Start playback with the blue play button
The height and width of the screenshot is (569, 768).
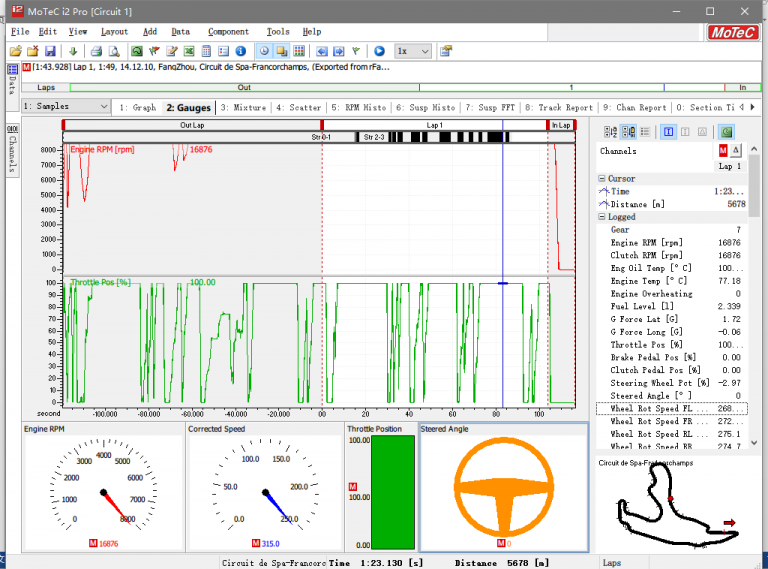click(379, 51)
